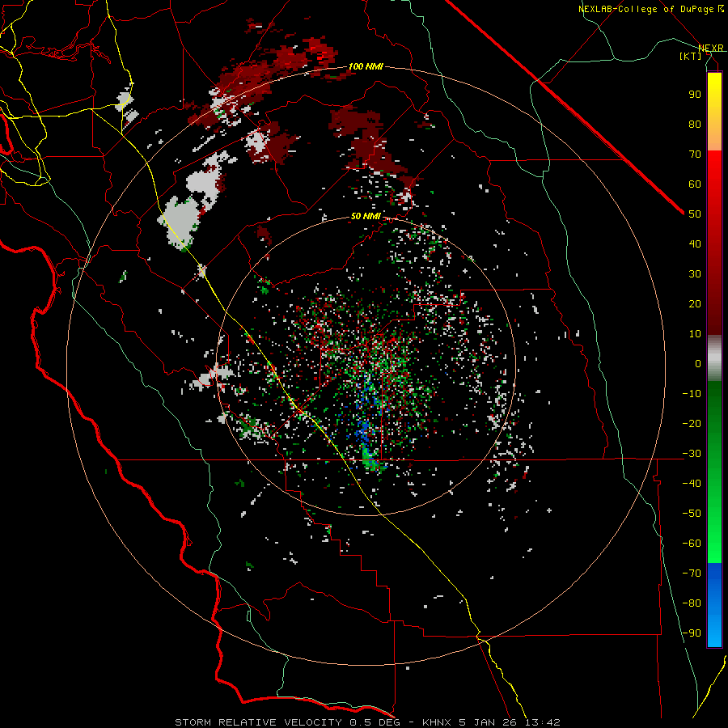The height and width of the screenshot is (728, 728).
Task: Click the -50 value on the velocity scale
Action: tap(692, 514)
